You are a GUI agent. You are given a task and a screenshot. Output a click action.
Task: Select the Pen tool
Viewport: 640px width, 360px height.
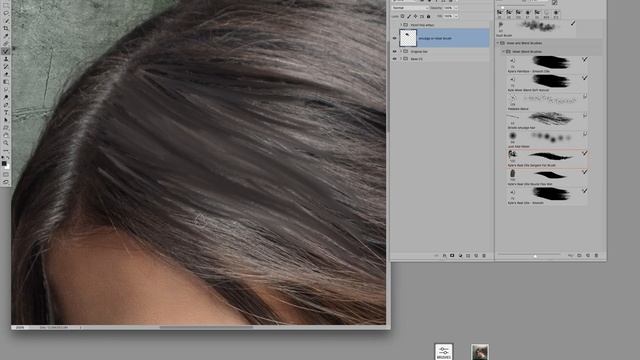[6, 105]
